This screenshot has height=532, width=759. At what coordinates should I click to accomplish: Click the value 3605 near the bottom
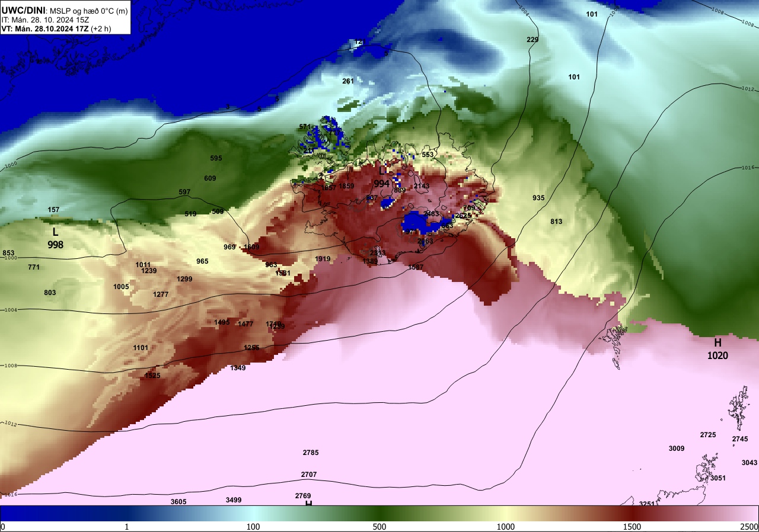[x=178, y=502]
